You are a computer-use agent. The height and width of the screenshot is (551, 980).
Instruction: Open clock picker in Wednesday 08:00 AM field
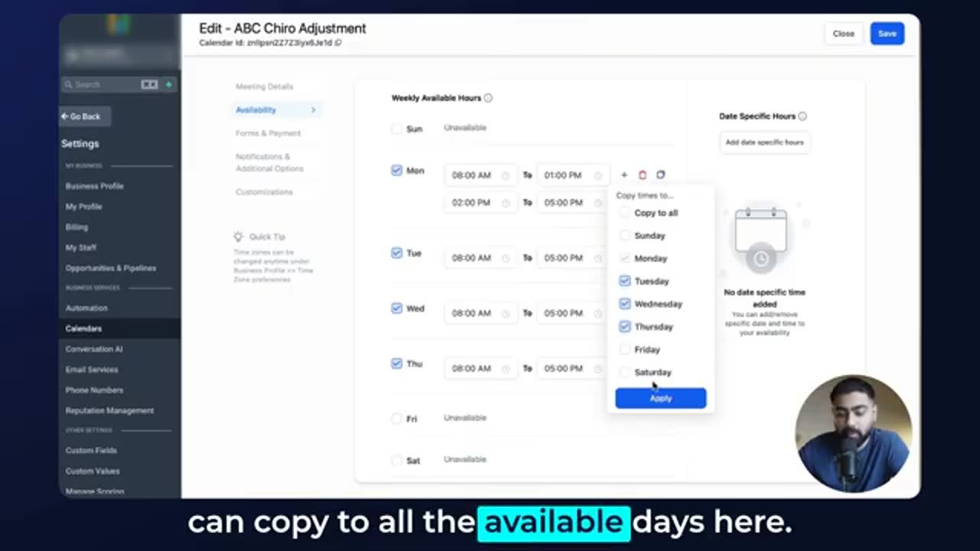click(x=505, y=313)
